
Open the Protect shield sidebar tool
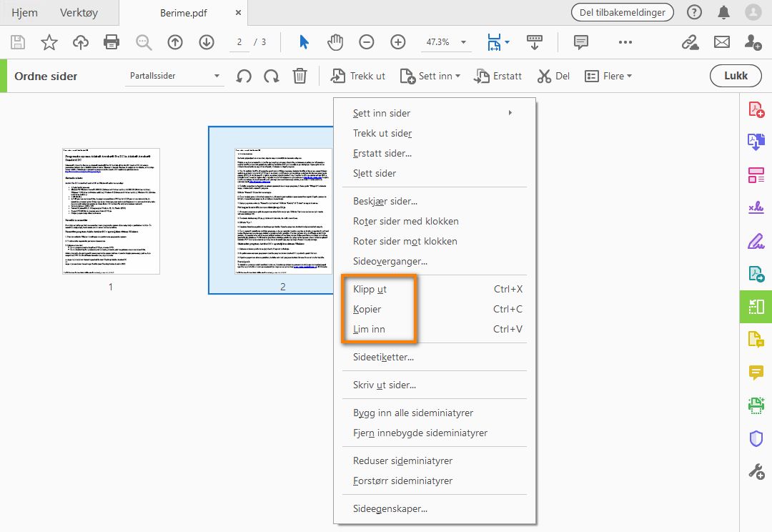click(x=756, y=438)
